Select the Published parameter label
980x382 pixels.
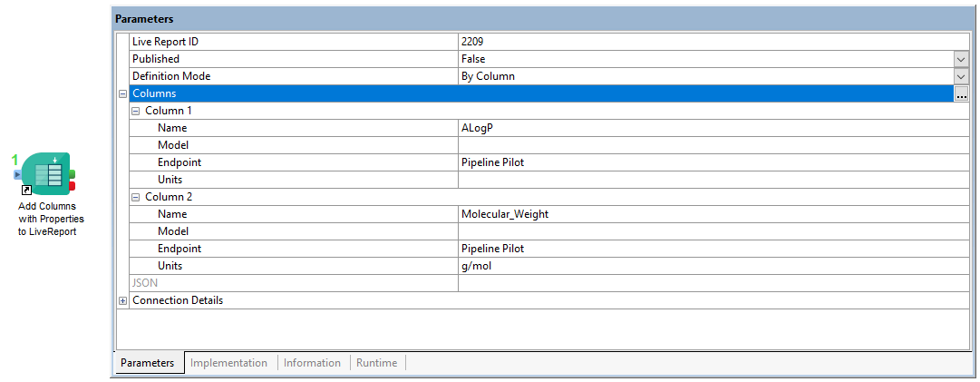[156, 59]
